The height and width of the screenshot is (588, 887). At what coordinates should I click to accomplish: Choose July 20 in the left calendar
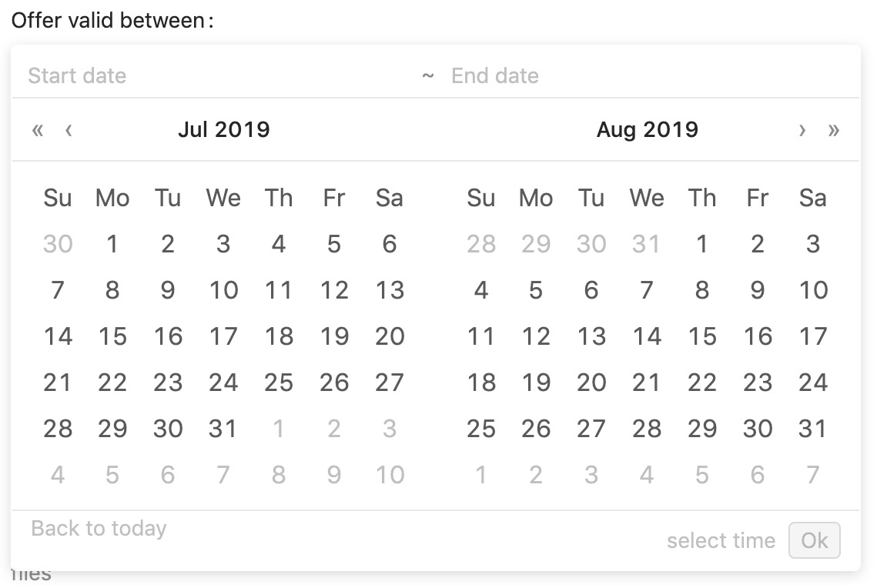(390, 336)
